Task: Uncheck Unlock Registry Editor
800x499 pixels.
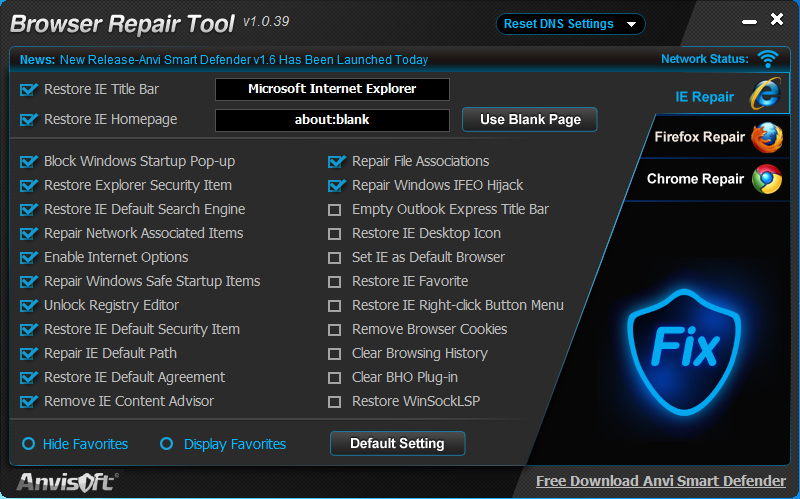Action: [x=29, y=306]
